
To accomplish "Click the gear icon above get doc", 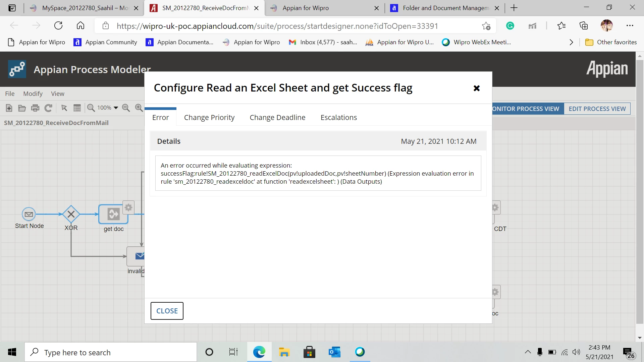I will [x=128, y=207].
